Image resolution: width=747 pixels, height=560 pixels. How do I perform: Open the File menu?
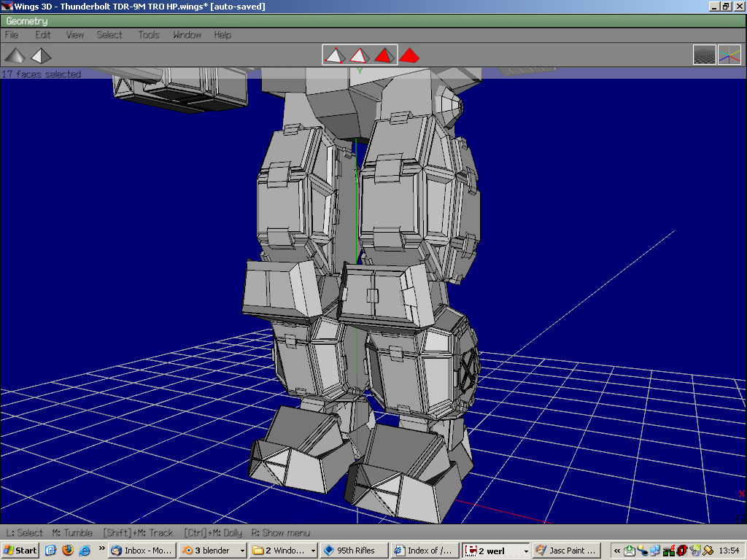[12, 35]
